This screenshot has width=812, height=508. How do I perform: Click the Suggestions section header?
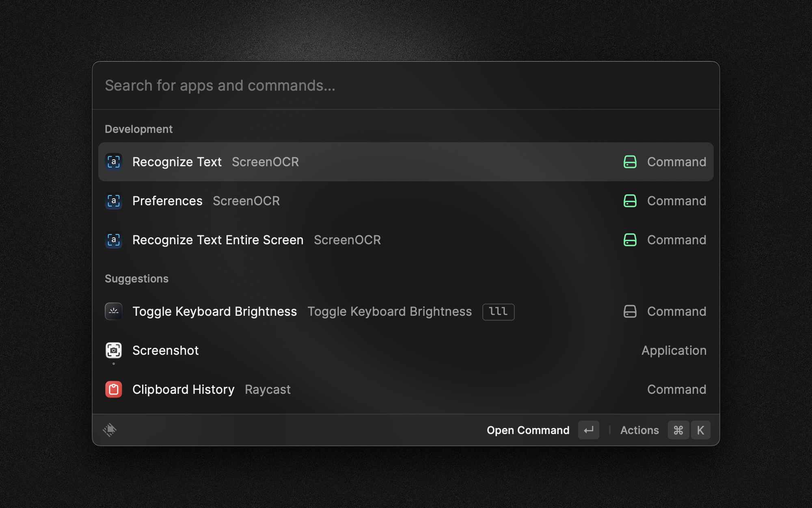coord(136,279)
